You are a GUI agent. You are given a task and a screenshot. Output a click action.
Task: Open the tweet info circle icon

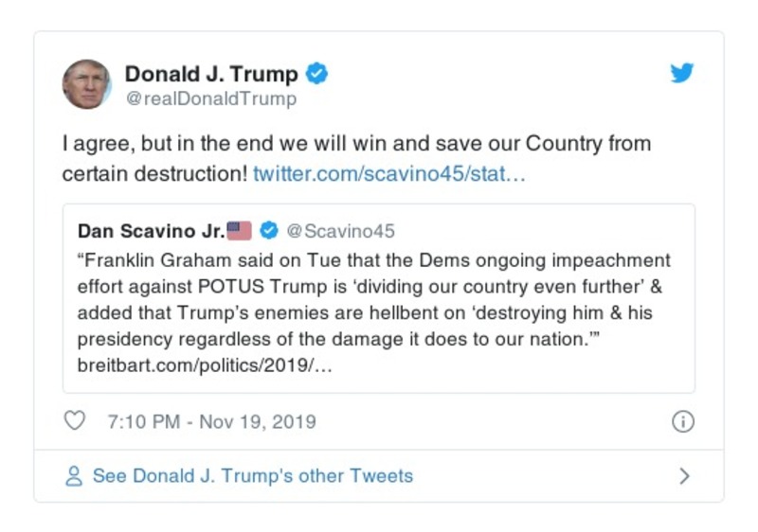click(682, 422)
